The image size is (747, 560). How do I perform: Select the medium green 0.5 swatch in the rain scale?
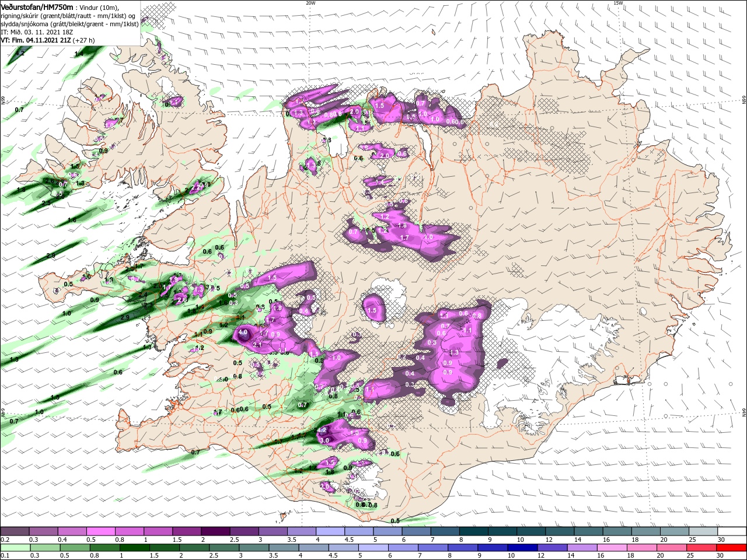[x=75, y=548]
